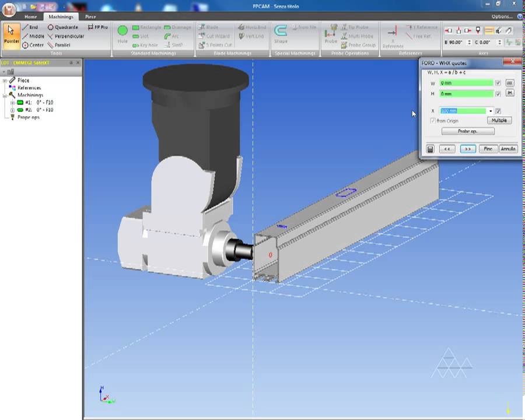The height and width of the screenshot is (420, 525).
Task: Open the Cut Wizard
Action: (x=214, y=36)
